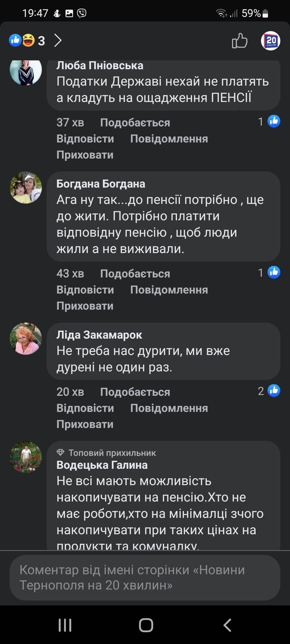
Task: Open the 20 хвилин page avatar
Action: 270,40
